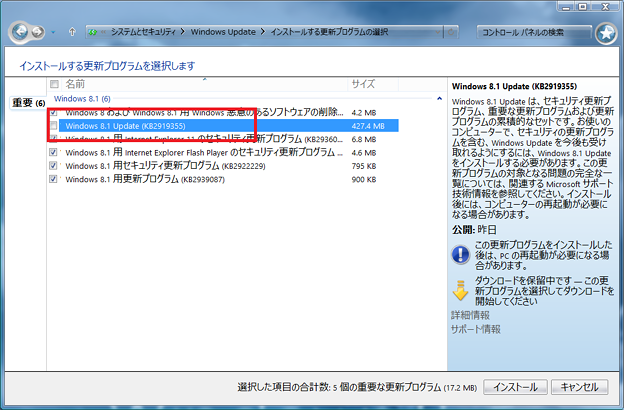Refresh the page with the refresh button
Image resolution: width=624 pixels, height=410 pixels.
(x=450, y=32)
